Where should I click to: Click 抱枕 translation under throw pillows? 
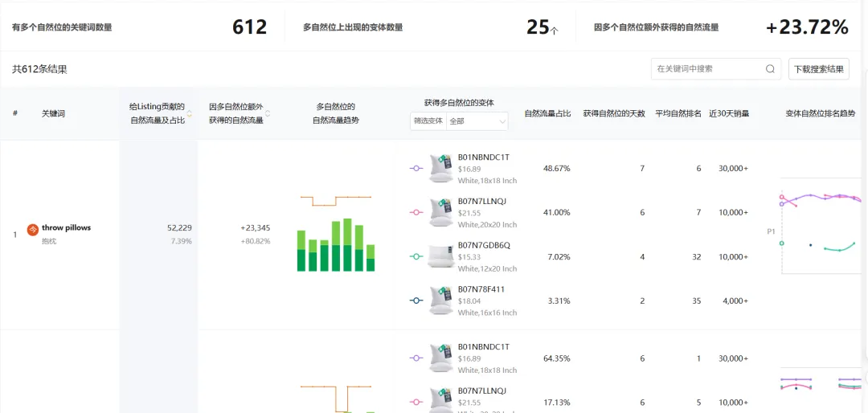tap(49, 241)
